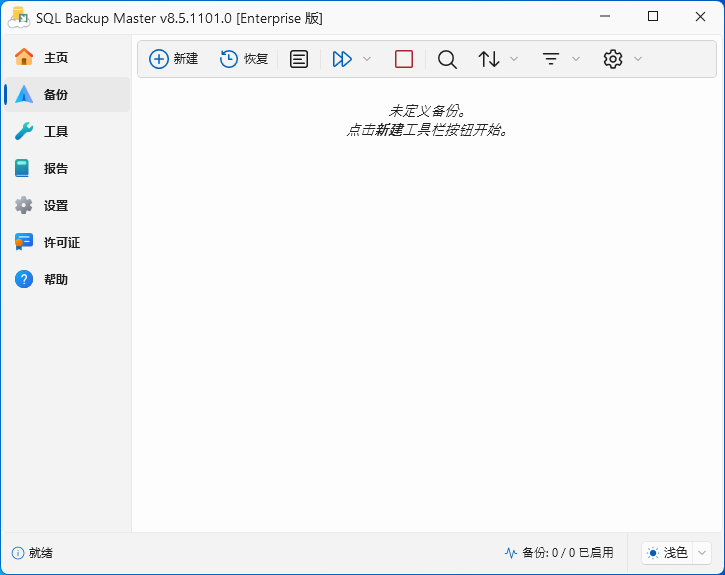Expand the filter dropdown arrow

click(x=576, y=59)
